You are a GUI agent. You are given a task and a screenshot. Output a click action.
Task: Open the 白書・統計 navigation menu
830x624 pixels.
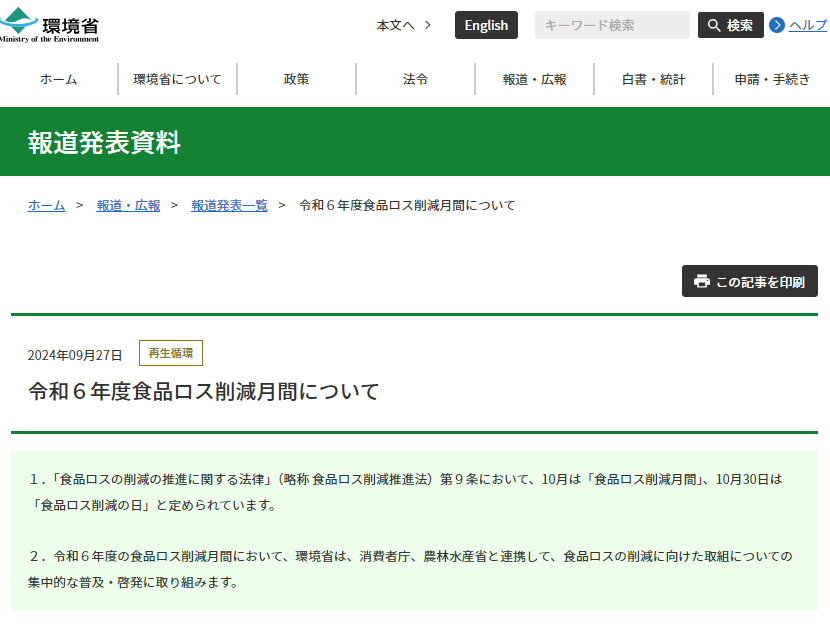click(x=652, y=79)
